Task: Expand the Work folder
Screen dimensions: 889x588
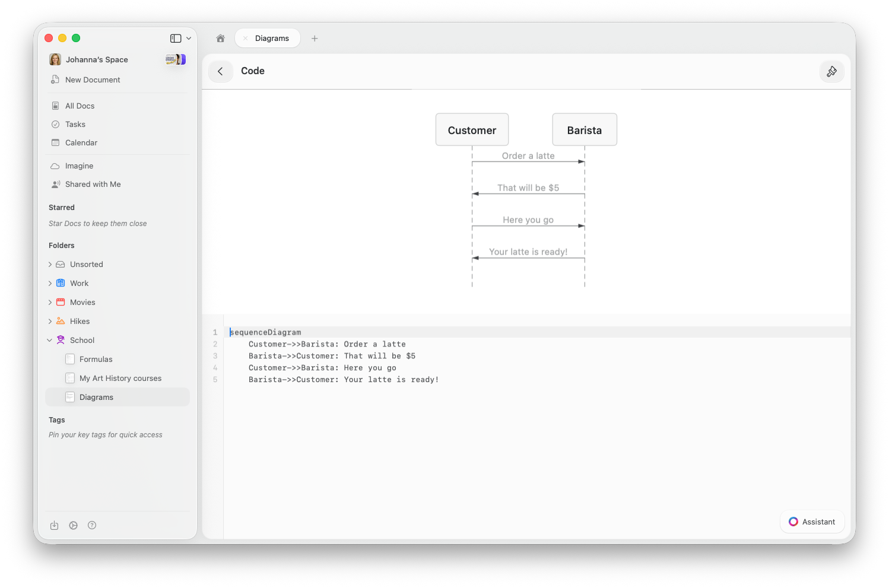Action: 50,283
